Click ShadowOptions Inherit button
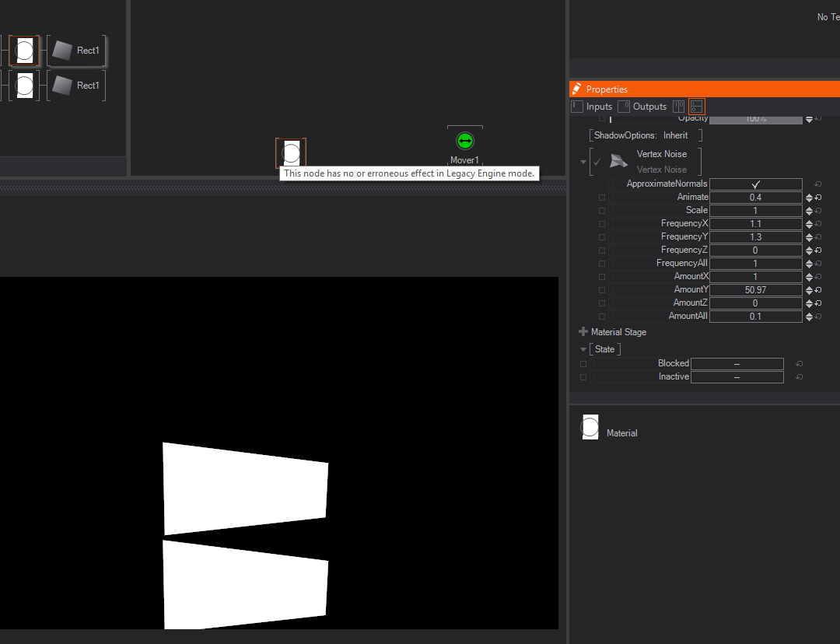Viewport: 840px width, 644px height. pyautogui.click(x=646, y=135)
